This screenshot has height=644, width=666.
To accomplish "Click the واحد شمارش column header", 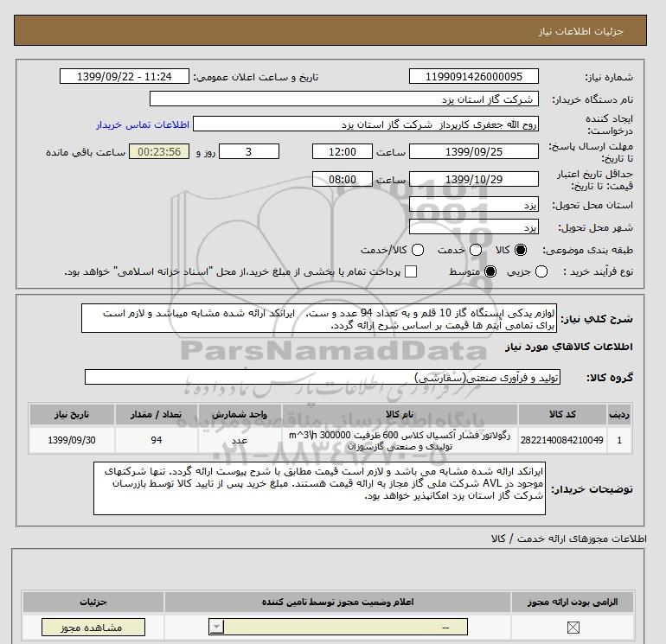I will 240,415.
